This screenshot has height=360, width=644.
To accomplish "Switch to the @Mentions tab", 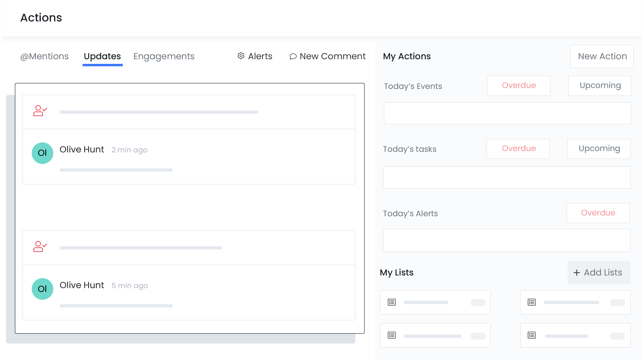I will (44, 56).
